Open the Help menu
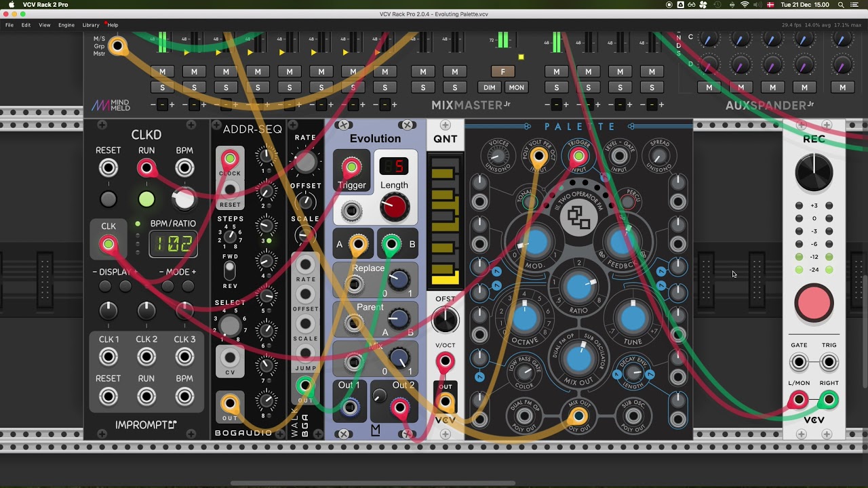Viewport: 868px width, 488px height. coord(113,25)
